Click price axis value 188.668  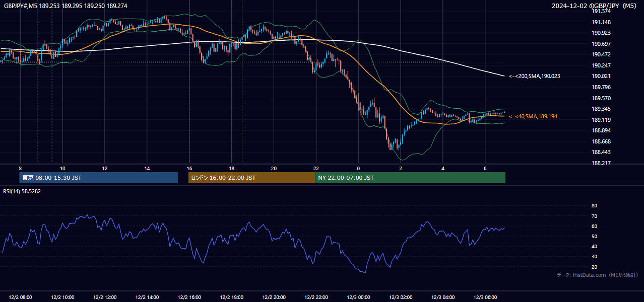pos(601,141)
